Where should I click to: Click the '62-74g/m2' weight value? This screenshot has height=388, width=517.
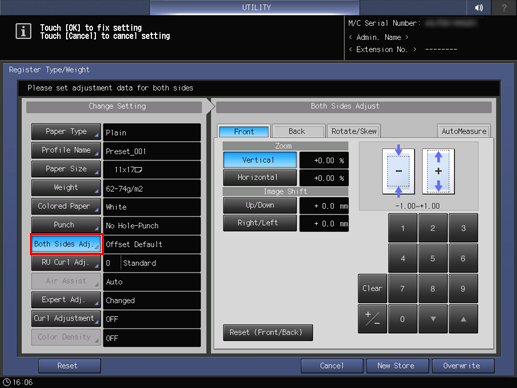tap(152, 188)
